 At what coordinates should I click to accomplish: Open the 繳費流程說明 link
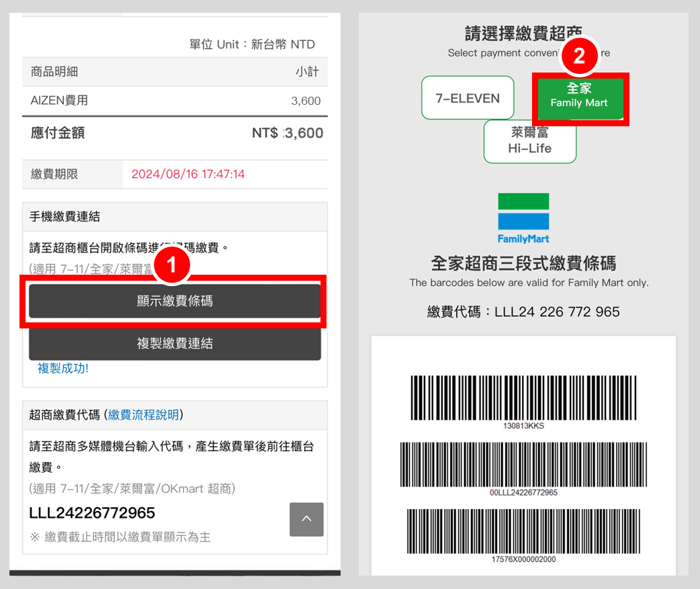pyautogui.click(x=143, y=414)
